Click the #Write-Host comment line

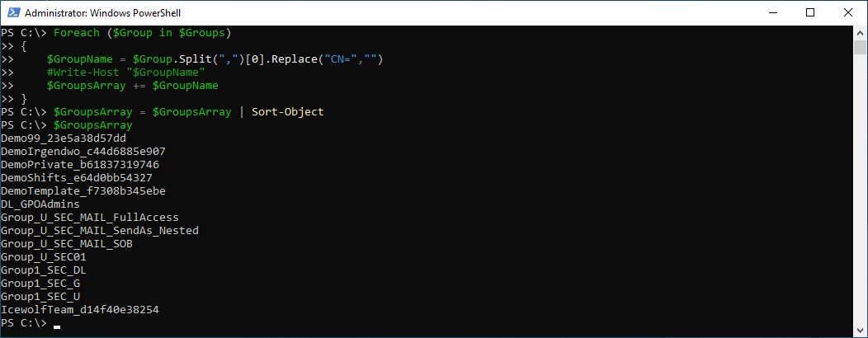[x=125, y=73]
